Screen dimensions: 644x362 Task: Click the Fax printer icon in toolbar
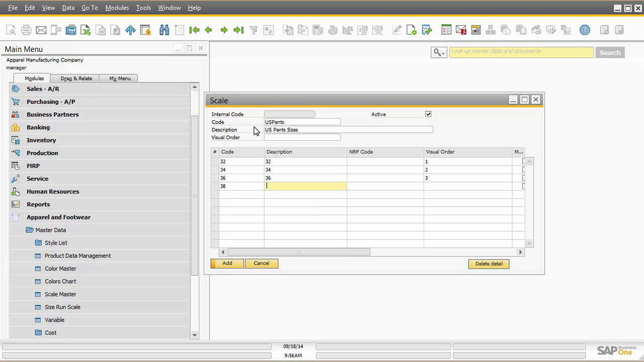point(71,30)
